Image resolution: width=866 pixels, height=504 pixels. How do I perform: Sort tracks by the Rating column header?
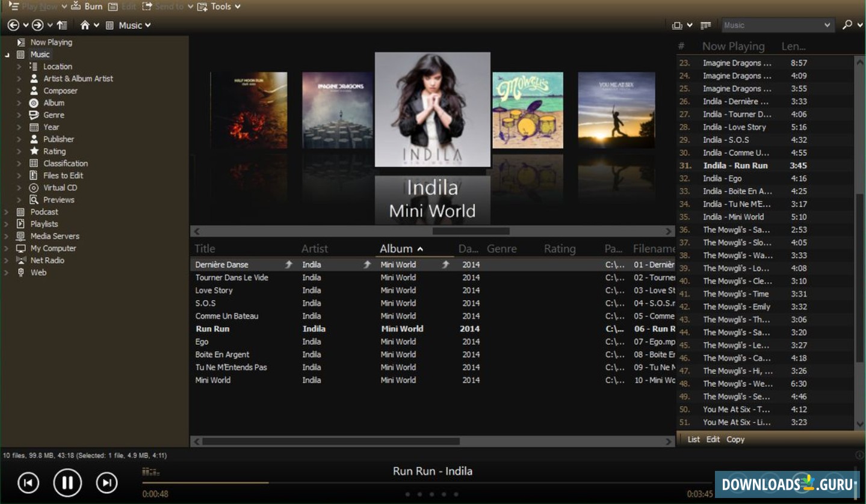(560, 248)
